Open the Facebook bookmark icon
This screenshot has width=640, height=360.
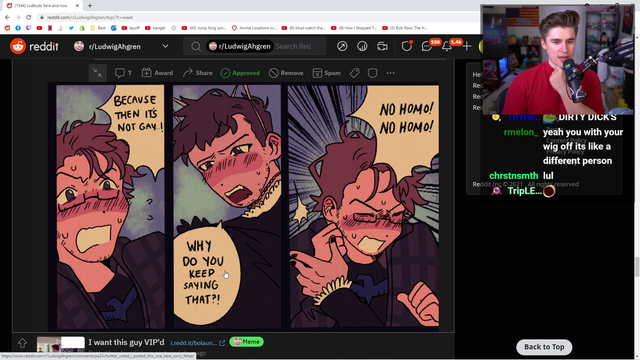[18, 28]
